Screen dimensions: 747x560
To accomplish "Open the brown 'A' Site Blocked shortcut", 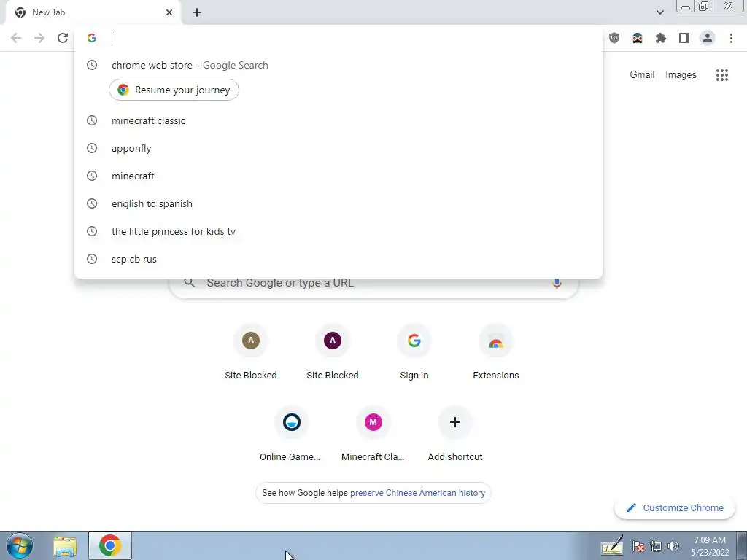I will pos(251,351).
